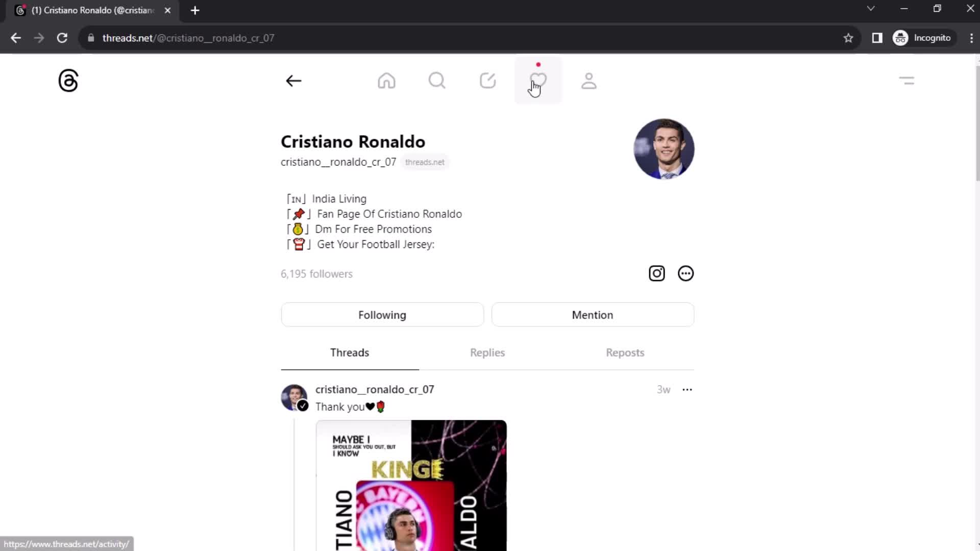Click the verified badge on post
980x551 pixels.
coord(303,405)
